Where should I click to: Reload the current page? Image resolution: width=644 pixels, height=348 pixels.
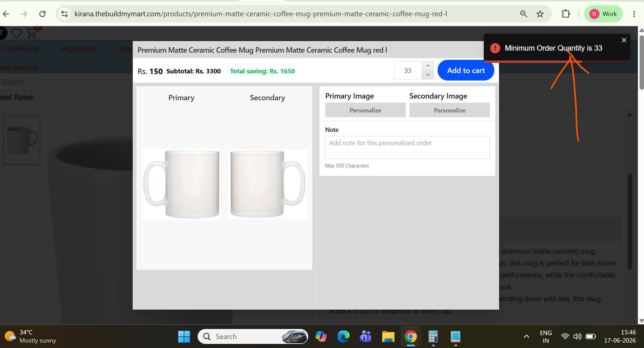click(x=42, y=14)
